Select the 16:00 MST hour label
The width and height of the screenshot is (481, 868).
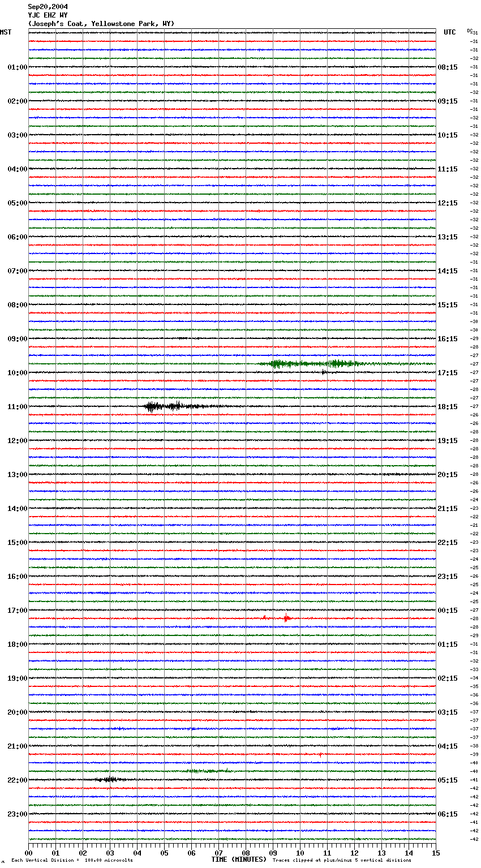pyautogui.click(x=17, y=577)
